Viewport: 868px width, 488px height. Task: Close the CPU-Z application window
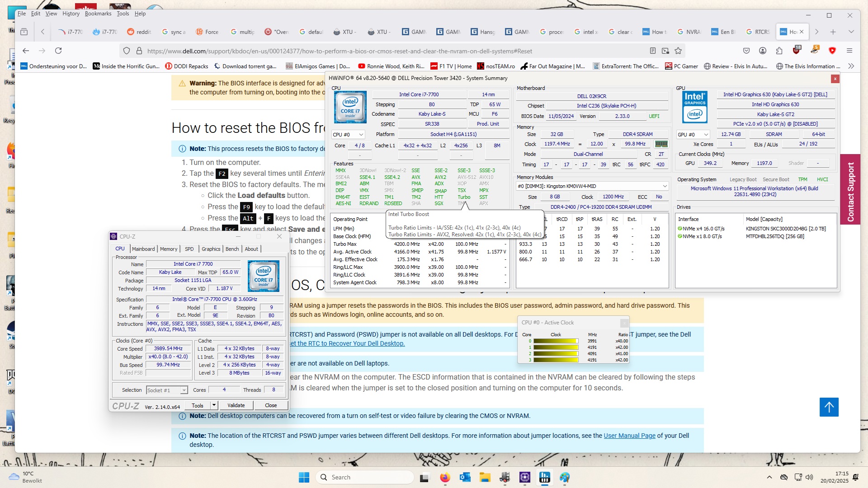[x=279, y=237]
